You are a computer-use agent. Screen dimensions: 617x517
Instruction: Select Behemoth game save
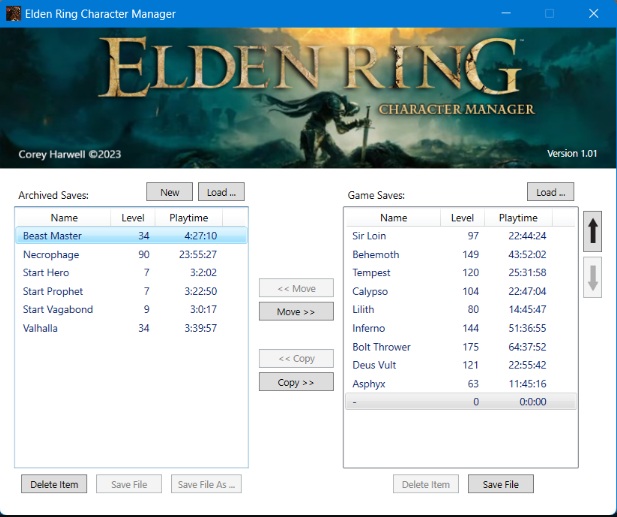tap(461, 254)
